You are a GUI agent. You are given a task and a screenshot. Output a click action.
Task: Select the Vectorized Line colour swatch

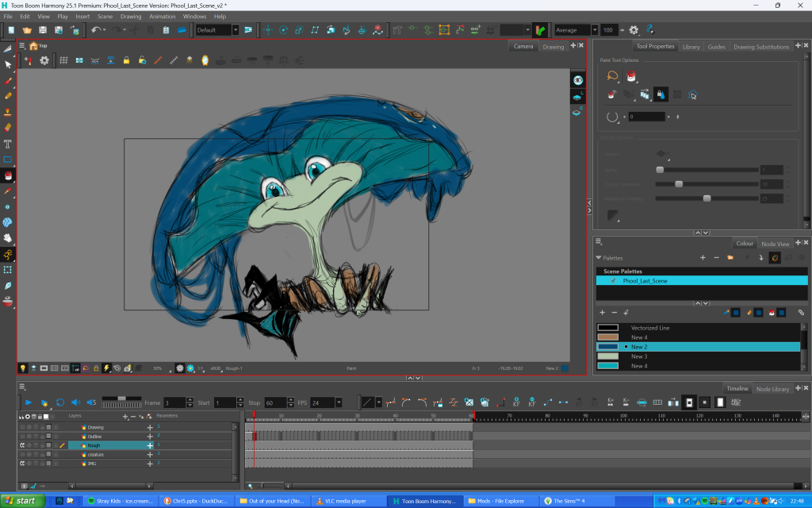click(x=608, y=328)
